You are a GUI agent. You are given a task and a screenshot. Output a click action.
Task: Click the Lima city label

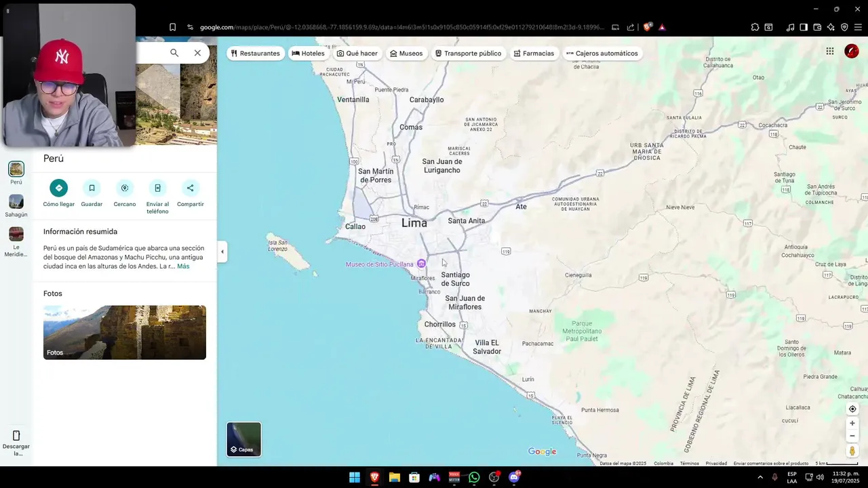414,222
